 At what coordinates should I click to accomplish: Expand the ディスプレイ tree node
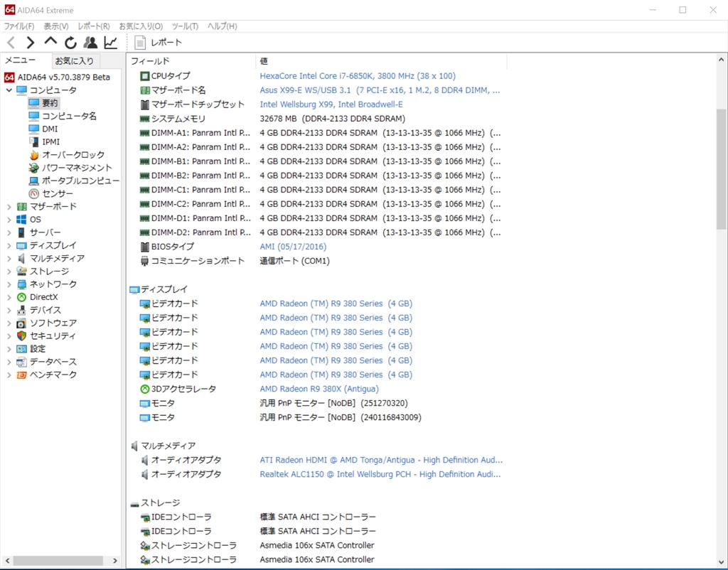[x=9, y=245]
